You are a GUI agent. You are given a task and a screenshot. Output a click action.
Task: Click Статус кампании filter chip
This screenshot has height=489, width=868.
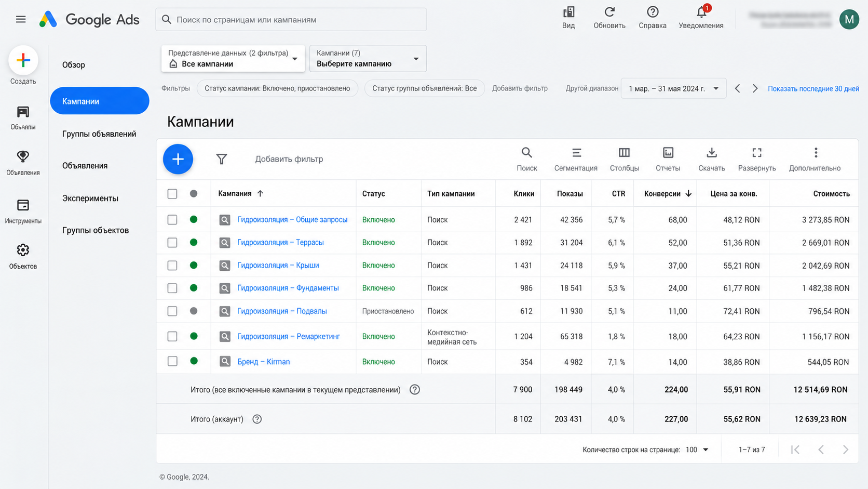click(x=277, y=88)
